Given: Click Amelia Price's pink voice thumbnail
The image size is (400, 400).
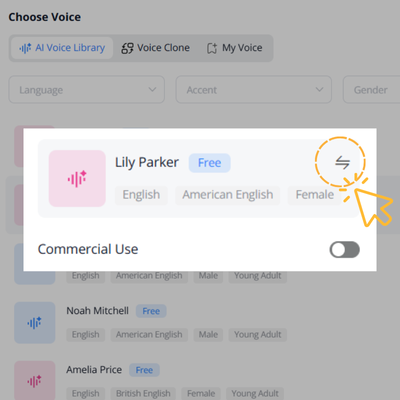Looking at the screenshot, I should pyautogui.click(x=35, y=380).
